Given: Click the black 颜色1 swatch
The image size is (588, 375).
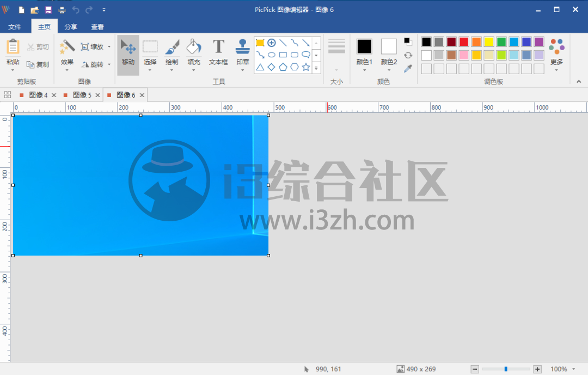Looking at the screenshot, I should 364,46.
